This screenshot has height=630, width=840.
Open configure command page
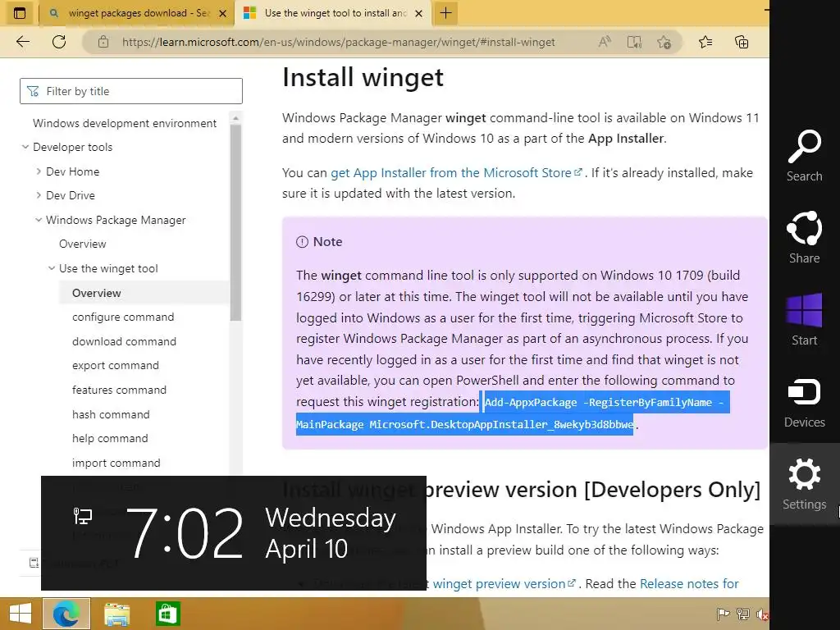pos(123,317)
